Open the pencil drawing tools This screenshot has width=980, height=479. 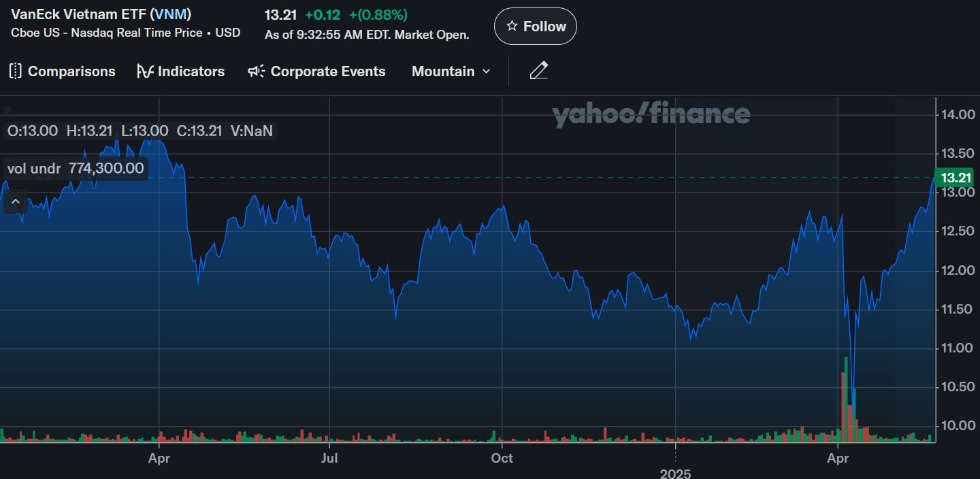click(538, 71)
